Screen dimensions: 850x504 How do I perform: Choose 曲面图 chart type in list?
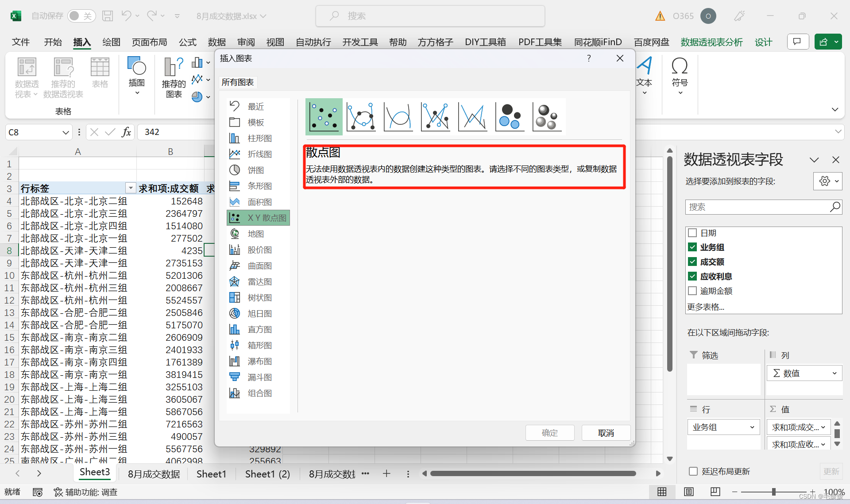(x=258, y=265)
